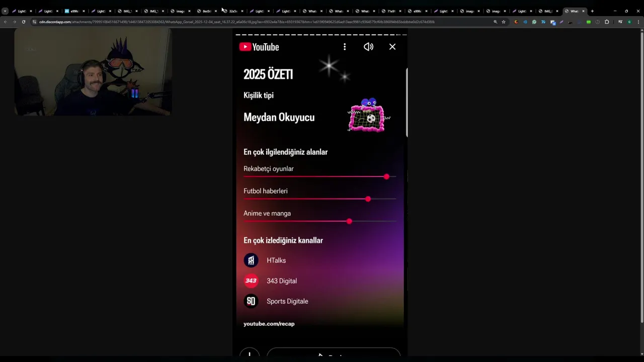Click the HTalks channel name
The image size is (644, 362).
point(276,260)
